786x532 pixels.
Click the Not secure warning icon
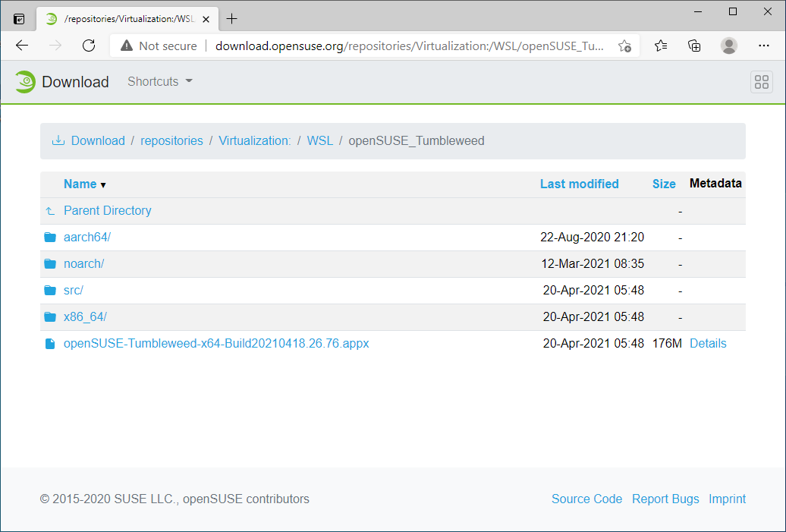(x=127, y=46)
